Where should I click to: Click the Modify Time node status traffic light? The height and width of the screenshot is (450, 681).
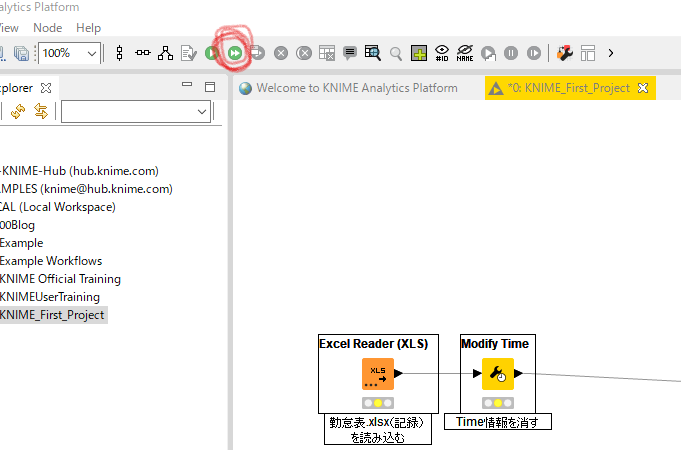498,403
